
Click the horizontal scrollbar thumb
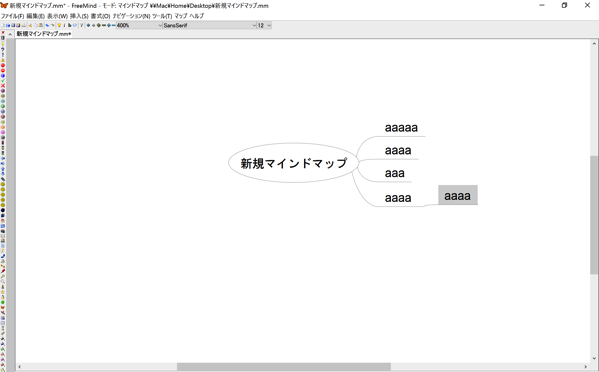(x=283, y=367)
